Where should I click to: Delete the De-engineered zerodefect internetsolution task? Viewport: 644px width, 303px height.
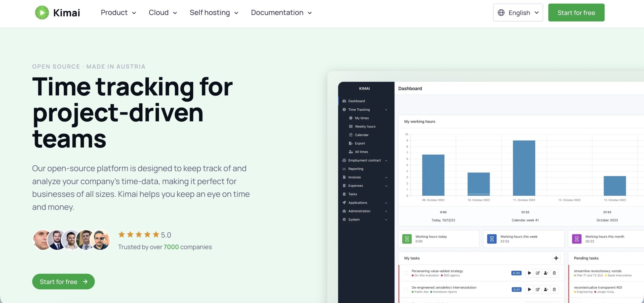pyautogui.click(x=554, y=290)
